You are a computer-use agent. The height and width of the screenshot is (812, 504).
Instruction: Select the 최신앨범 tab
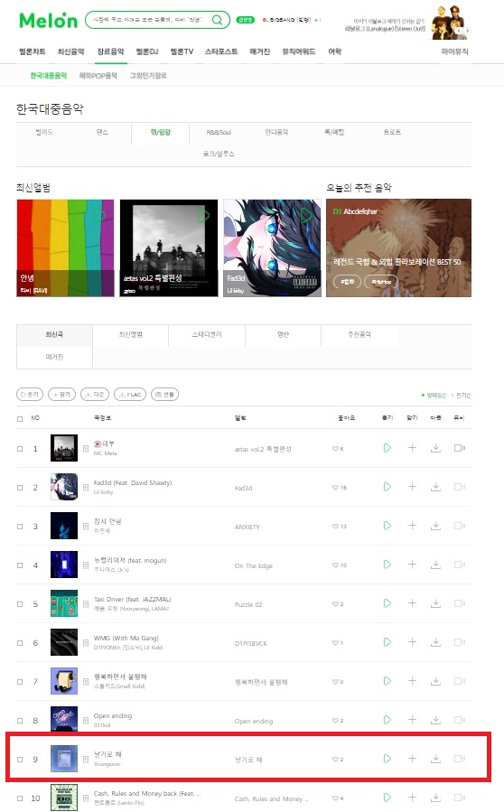(x=131, y=334)
